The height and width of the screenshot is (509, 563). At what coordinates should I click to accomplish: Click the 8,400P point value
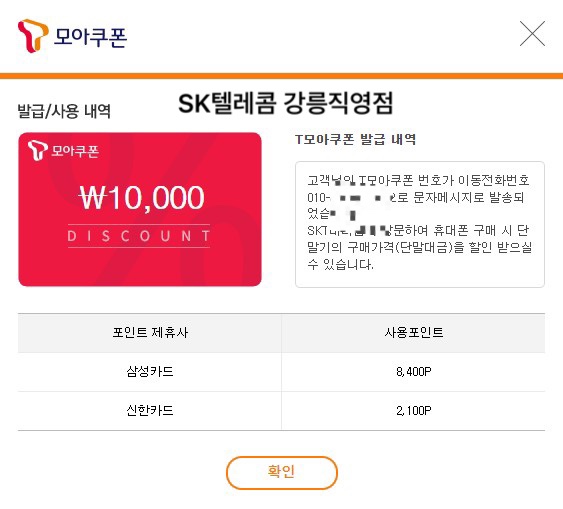(x=414, y=372)
